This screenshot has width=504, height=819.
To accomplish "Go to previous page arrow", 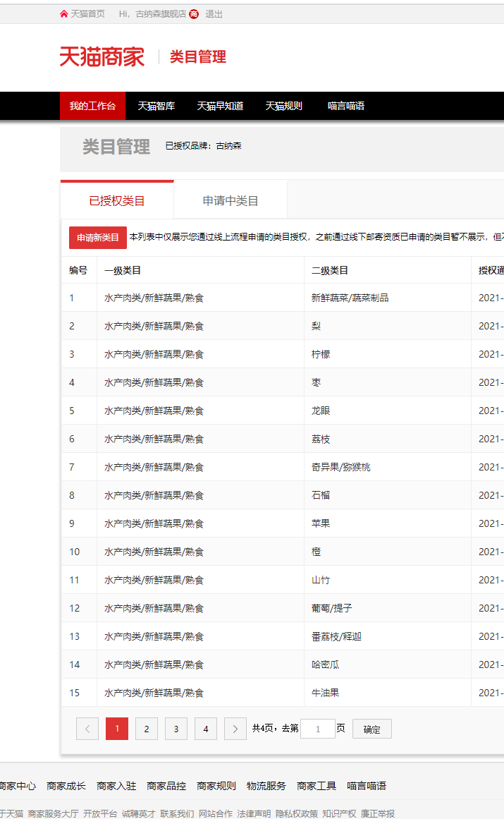I will [x=87, y=729].
